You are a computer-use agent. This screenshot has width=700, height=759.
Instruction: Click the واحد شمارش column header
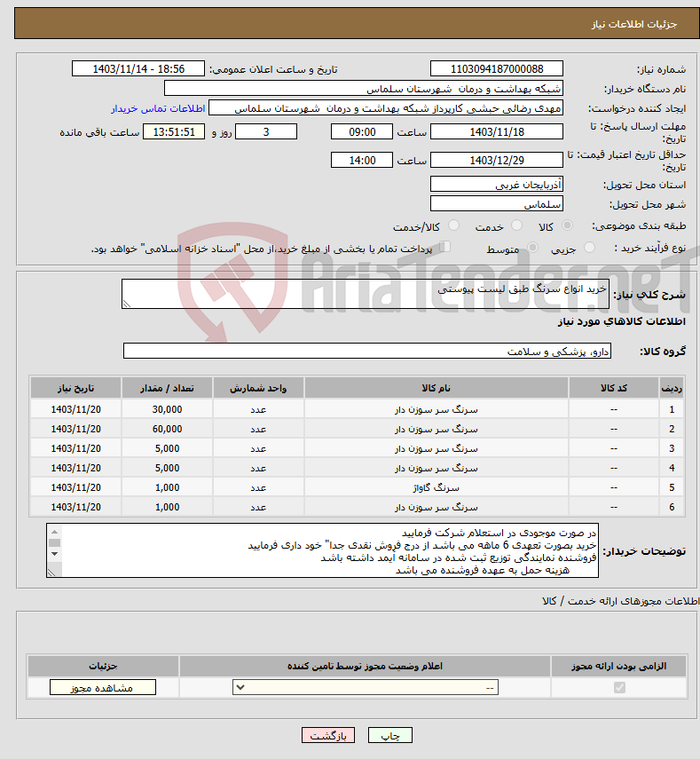click(x=258, y=388)
